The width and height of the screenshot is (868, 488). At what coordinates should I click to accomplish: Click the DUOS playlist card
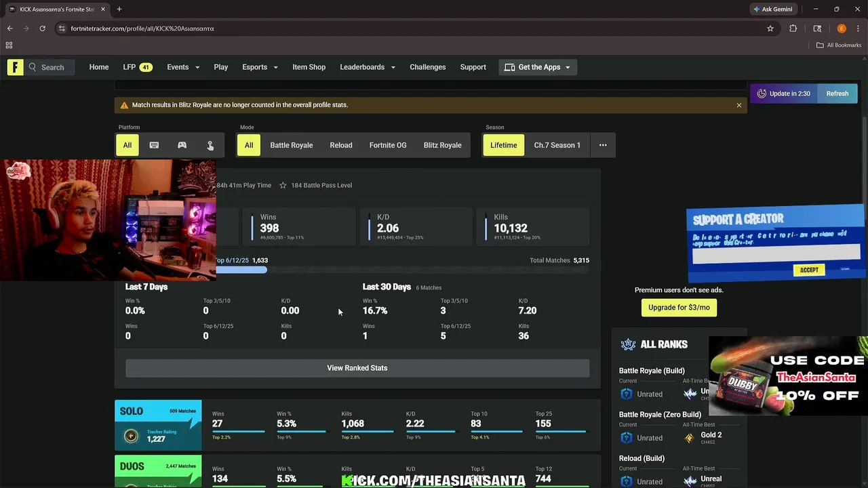(158, 471)
